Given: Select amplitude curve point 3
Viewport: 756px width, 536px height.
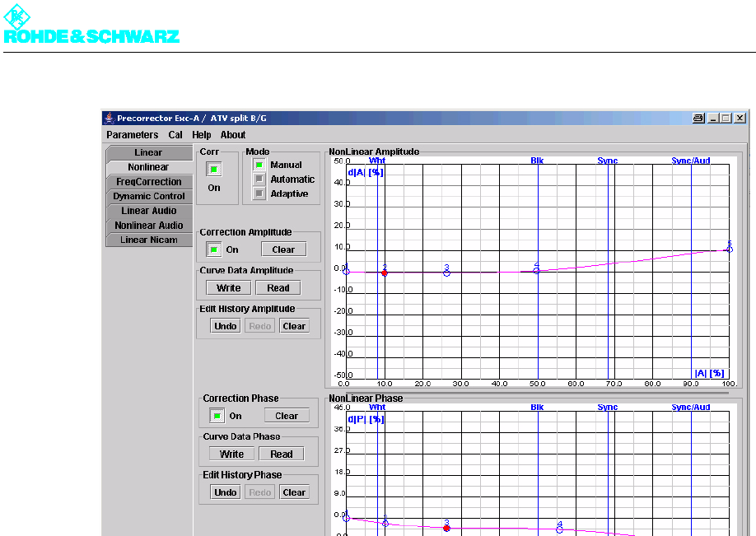Looking at the screenshot, I should (x=446, y=273).
